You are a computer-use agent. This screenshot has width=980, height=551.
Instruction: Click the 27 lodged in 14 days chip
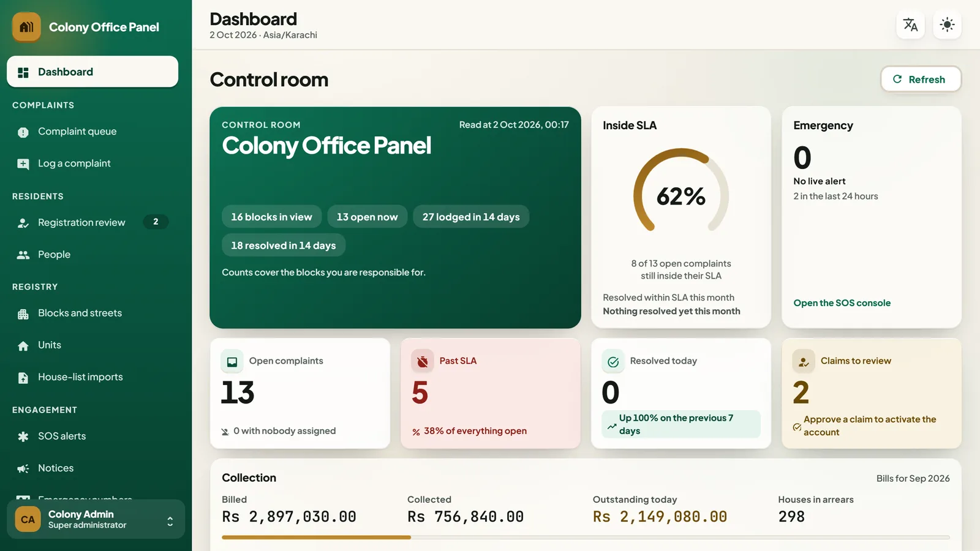[x=471, y=217]
